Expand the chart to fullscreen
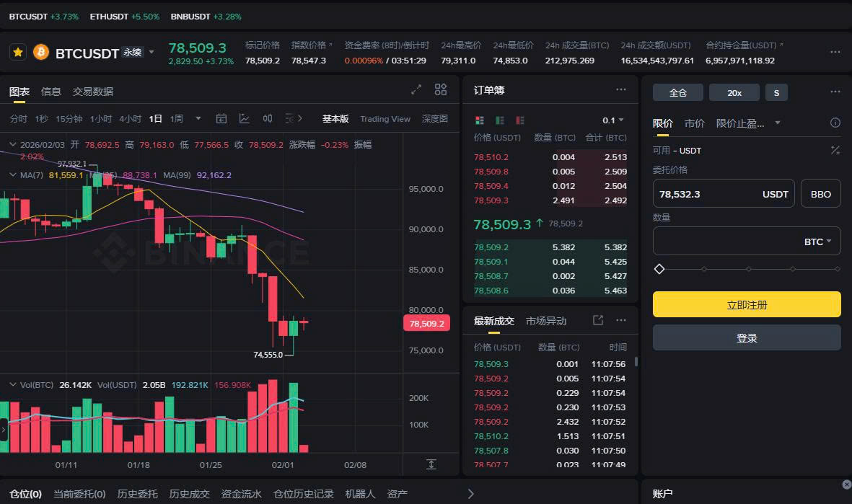This screenshot has width=852, height=504. tap(416, 89)
